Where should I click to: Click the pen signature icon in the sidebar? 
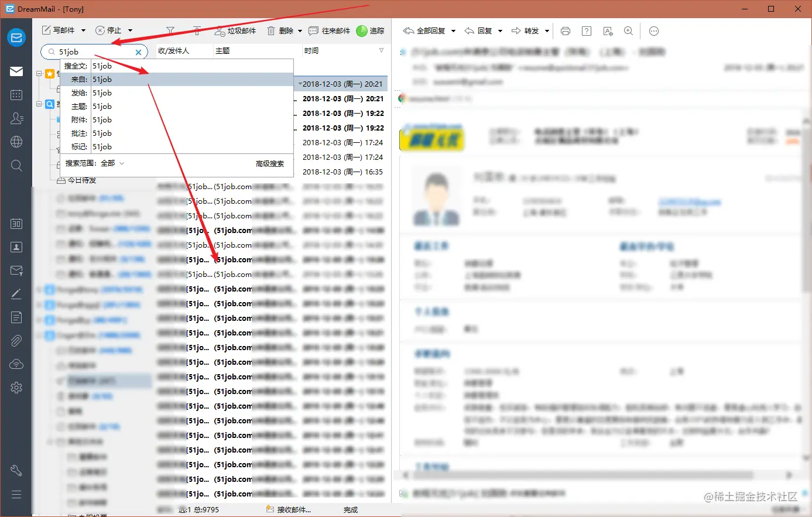16,294
